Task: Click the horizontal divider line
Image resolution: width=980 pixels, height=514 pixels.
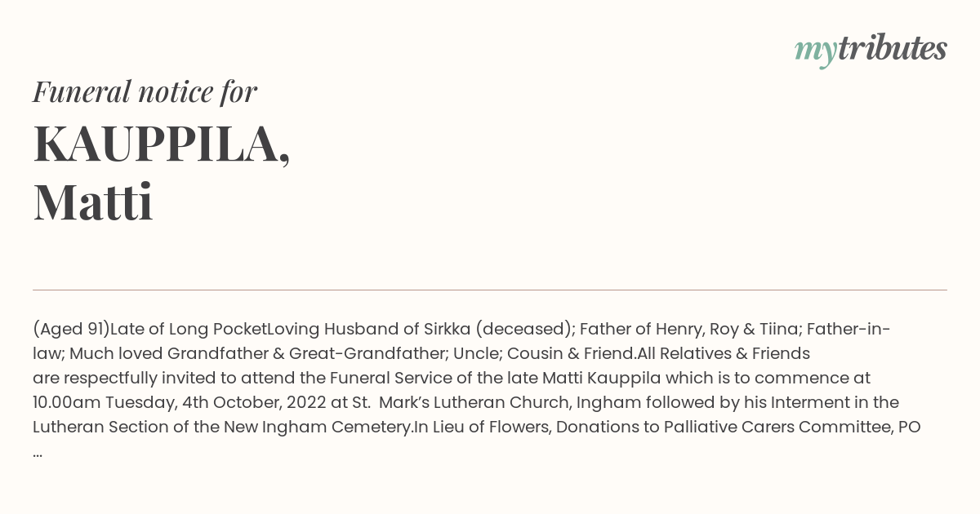Action: 490,290
